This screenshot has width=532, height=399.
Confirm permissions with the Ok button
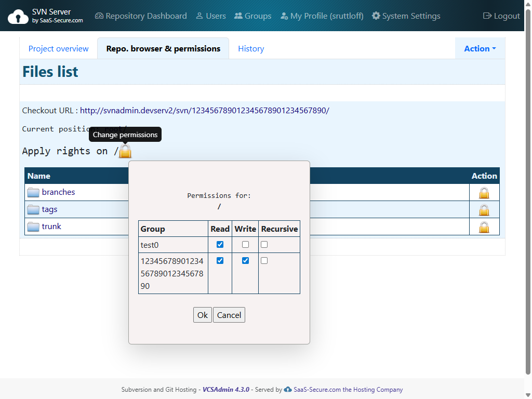point(203,314)
